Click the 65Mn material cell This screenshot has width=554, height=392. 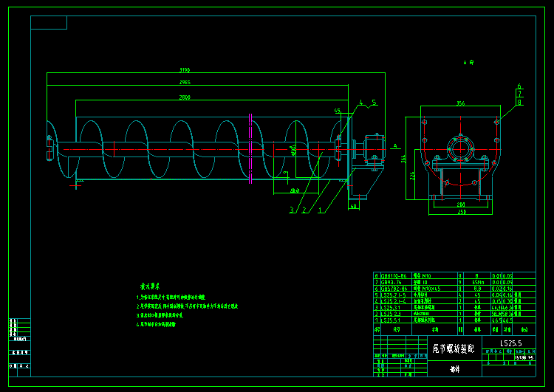[478, 282]
